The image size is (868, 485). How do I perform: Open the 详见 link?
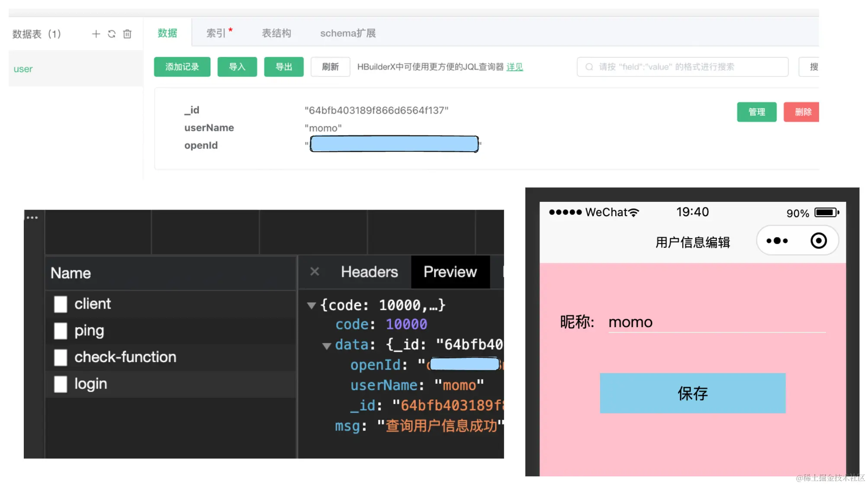pos(514,67)
